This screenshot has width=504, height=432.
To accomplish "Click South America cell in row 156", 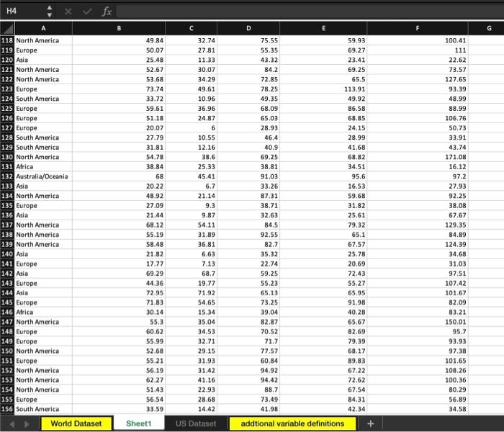I will tap(43, 409).
